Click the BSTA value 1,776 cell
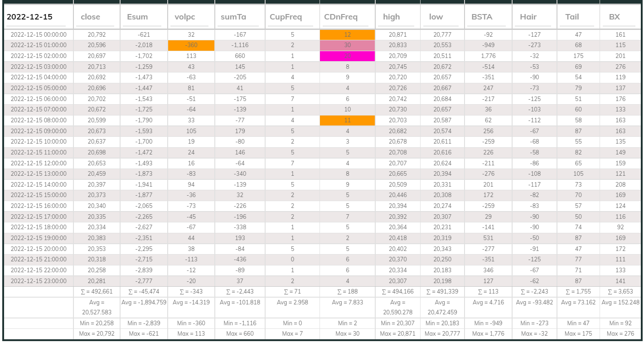644x342 pixels. coord(488,56)
